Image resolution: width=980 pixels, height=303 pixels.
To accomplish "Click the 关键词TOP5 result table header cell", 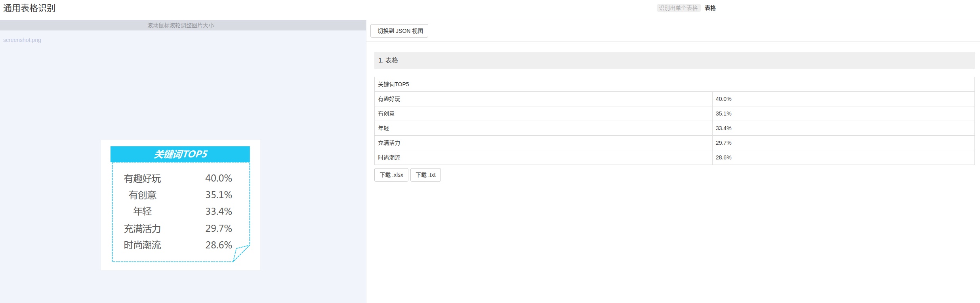I will pos(393,84).
